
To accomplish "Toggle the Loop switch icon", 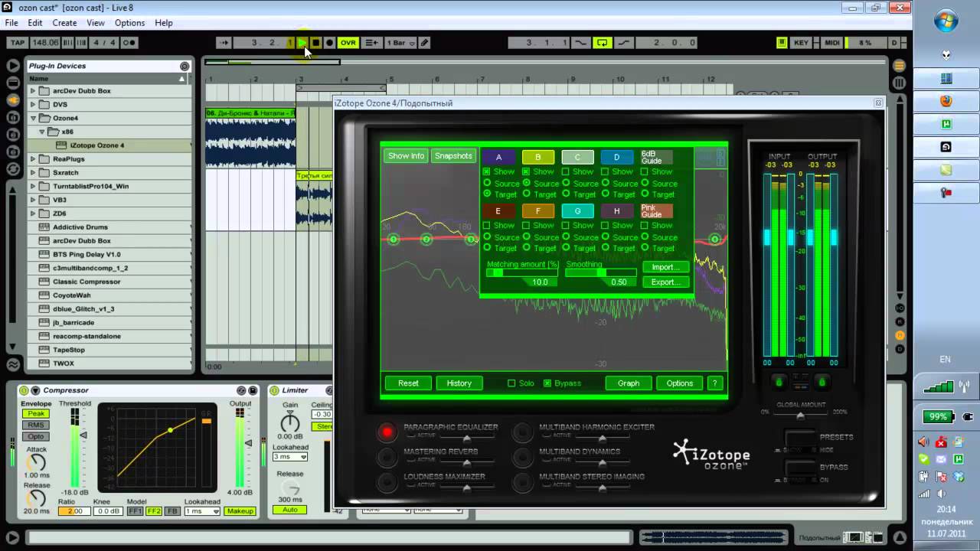I will 603,43.
